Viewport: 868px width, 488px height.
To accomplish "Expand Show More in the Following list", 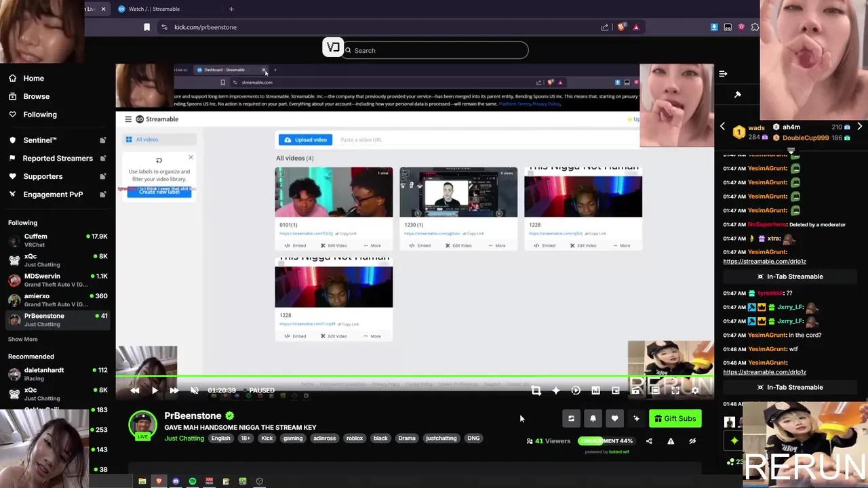I will (22, 339).
